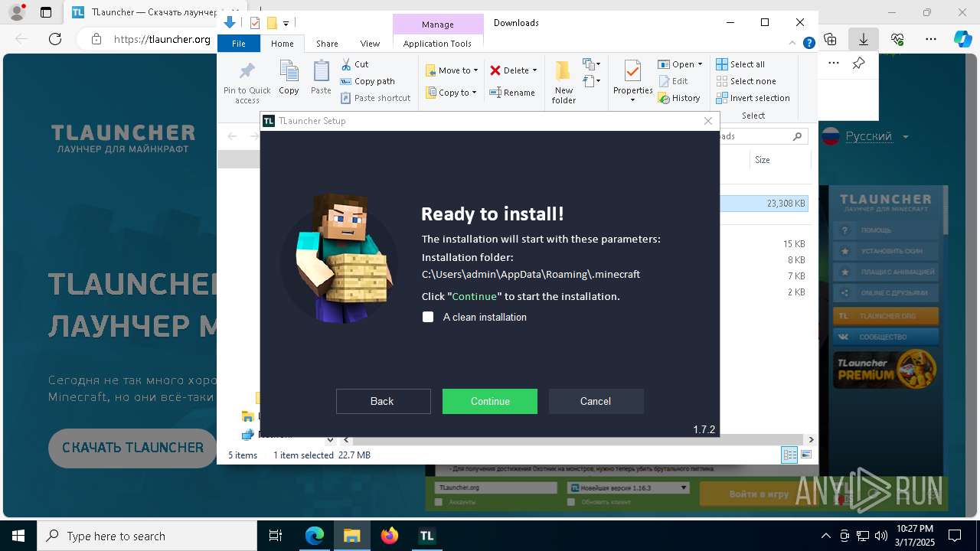Click the red Delete X icon

(x=495, y=70)
